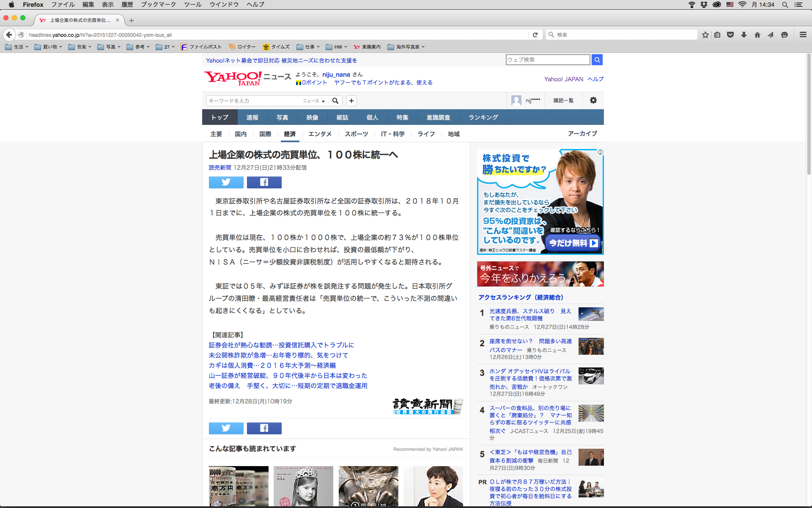The width and height of the screenshot is (812, 508).
Task: Switch to the ランキング navigation tab
Action: pyautogui.click(x=483, y=117)
